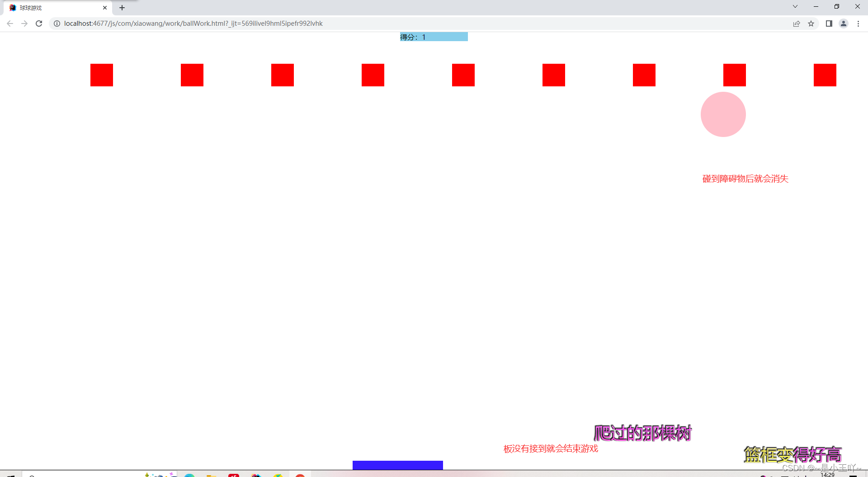Share this page using the share icon
The width and height of the screenshot is (868, 477).
797,24
